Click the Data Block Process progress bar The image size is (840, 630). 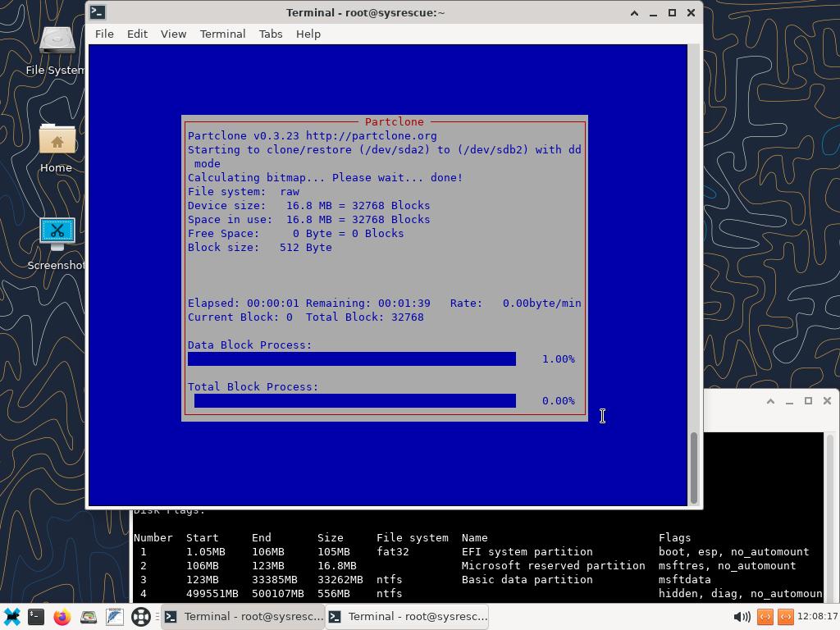pos(351,359)
